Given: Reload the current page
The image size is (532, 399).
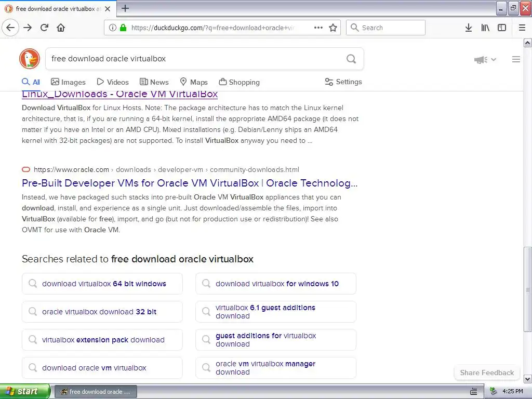Looking at the screenshot, I should pyautogui.click(x=44, y=28).
